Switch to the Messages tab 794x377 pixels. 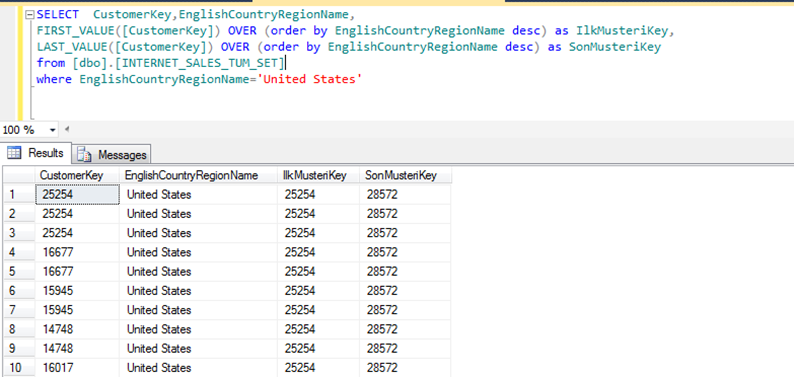pos(112,154)
